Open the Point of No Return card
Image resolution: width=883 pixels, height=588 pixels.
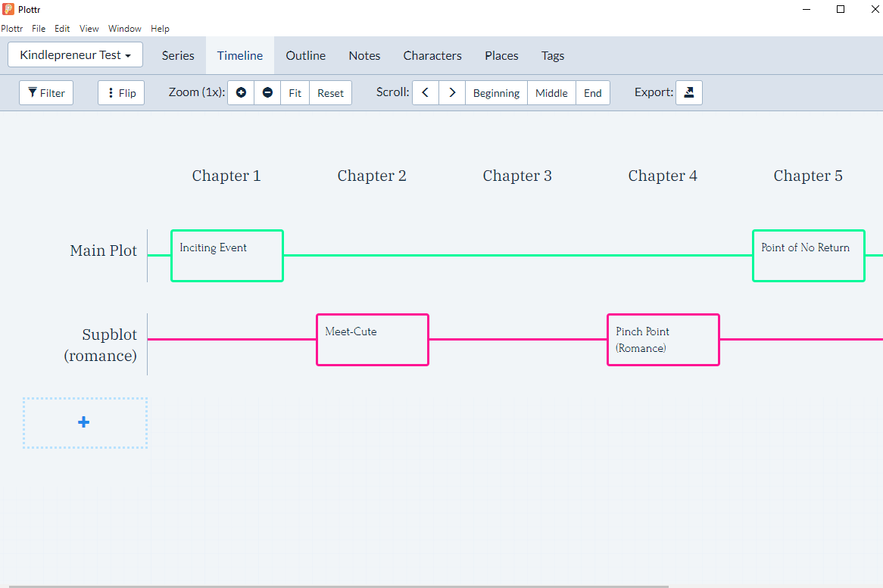tap(808, 255)
